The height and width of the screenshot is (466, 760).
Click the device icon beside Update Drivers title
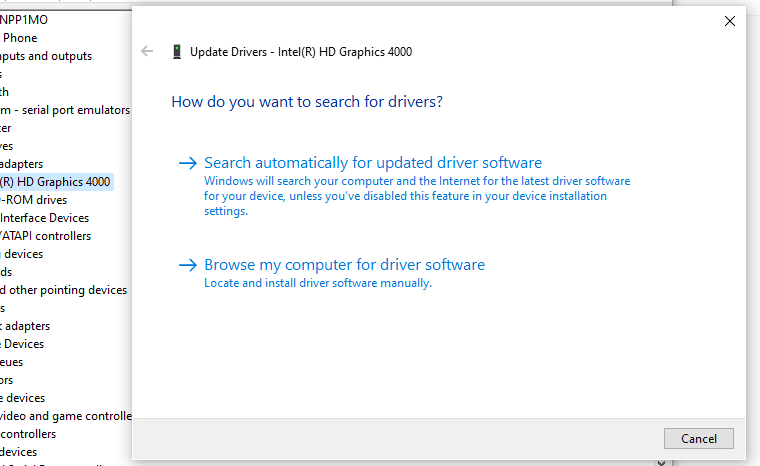[x=177, y=51]
